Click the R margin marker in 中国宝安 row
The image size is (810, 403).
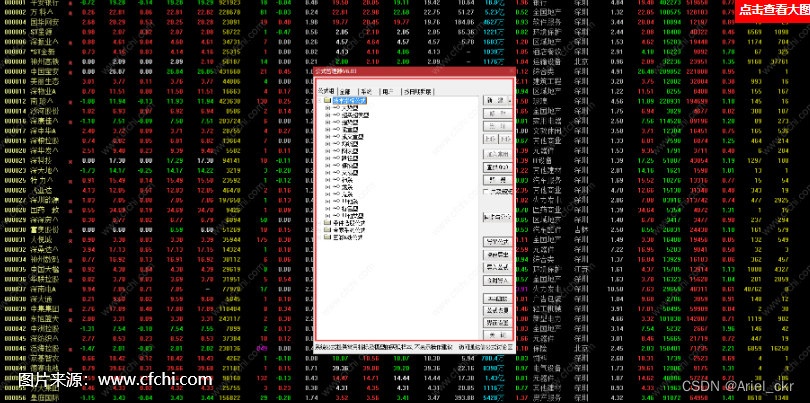pyautogui.click(x=70, y=72)
